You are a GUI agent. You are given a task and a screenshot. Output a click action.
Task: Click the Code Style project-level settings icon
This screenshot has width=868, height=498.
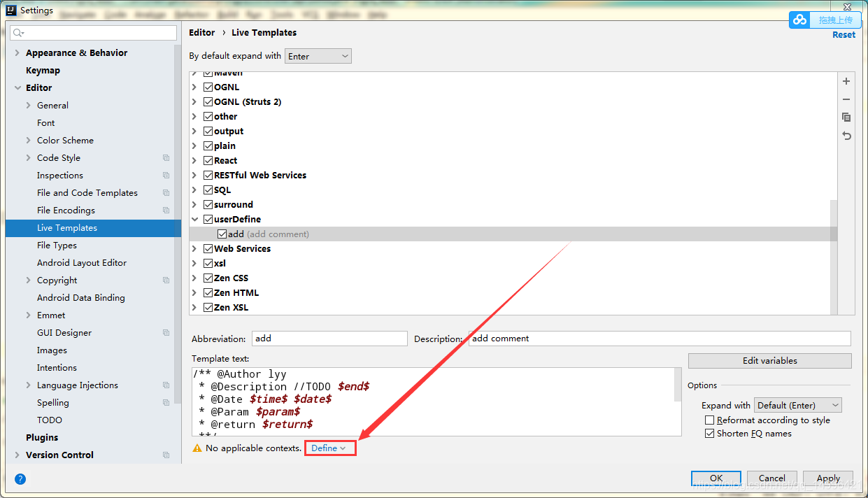[x=166, y=158]
